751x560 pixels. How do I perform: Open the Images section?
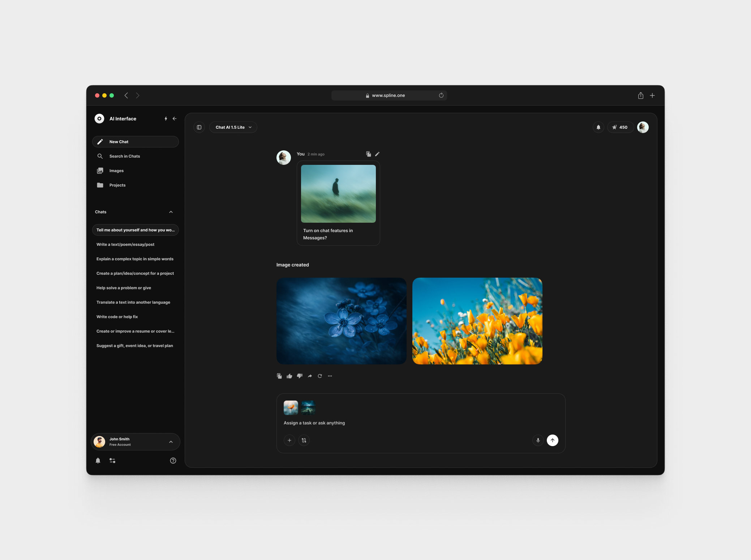(x=136, y=171)
